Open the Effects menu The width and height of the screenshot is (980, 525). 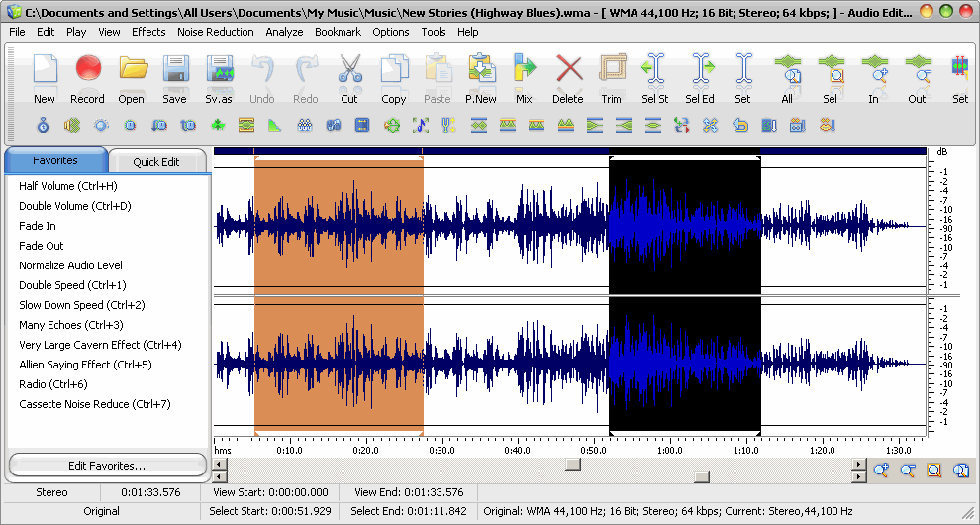point(148,32)
